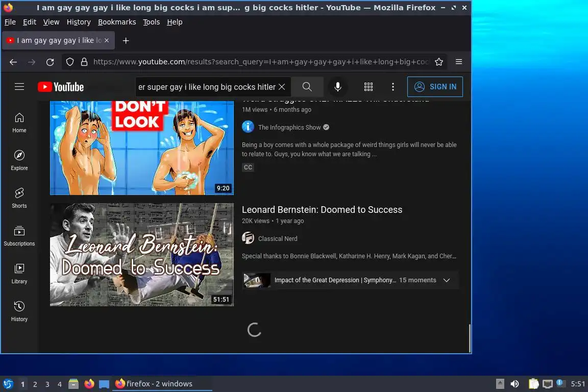The width and height of the screenshot is (588, 392).
Task: Open Impact of the Great Depression chapter
Action: (x=335, y=280)
